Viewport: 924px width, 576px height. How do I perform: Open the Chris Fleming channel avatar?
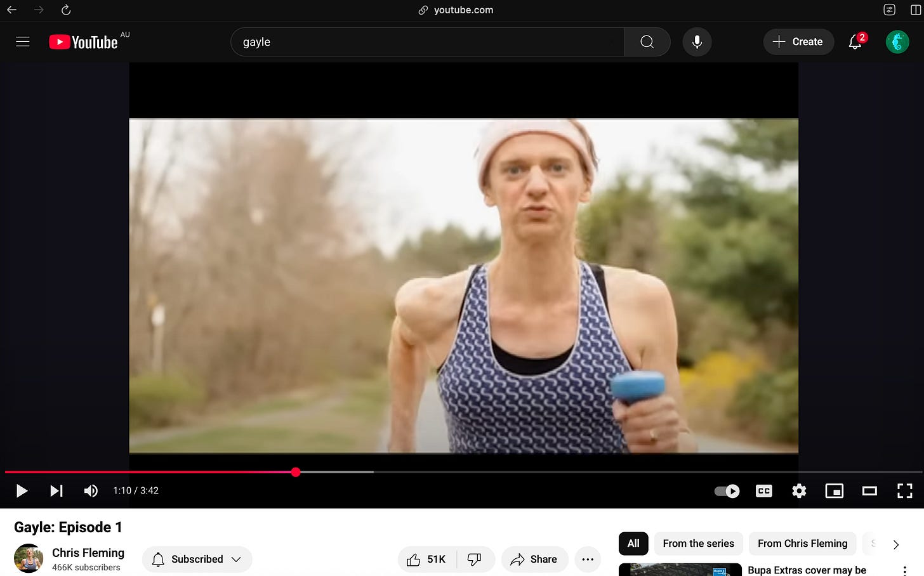click(29, 559)
